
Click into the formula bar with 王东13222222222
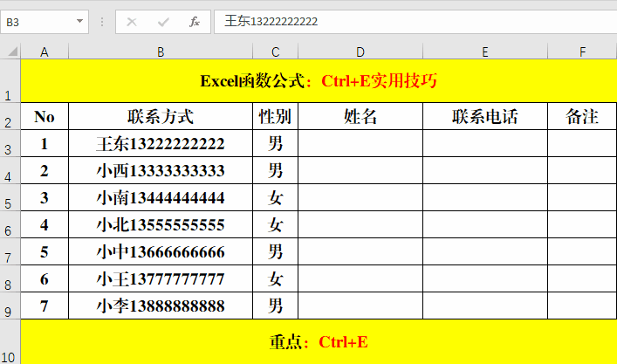point(415,21)
